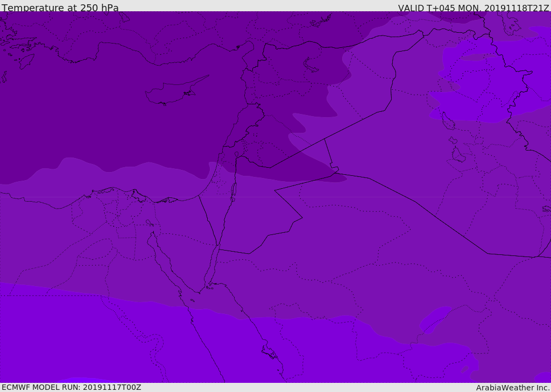Click Lake Assad in northern Syria
This screenshot has height=392, width=551.
click(x=312, y=65)
